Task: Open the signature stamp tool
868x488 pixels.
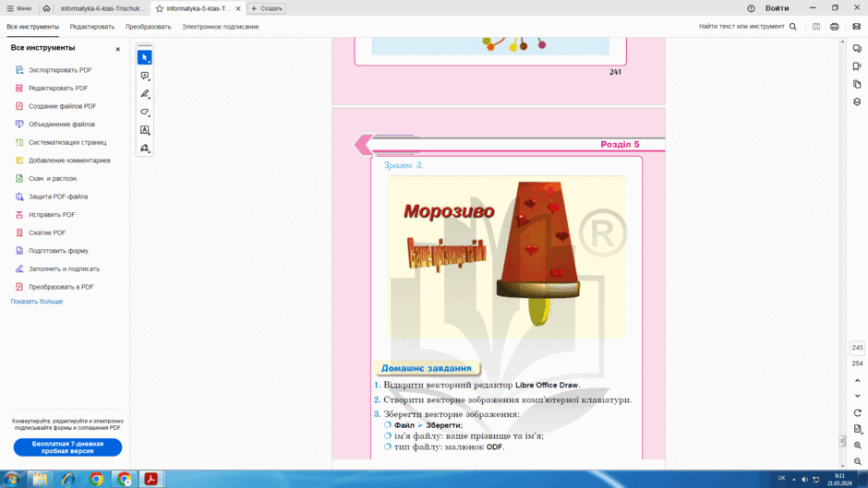Action: (144, 149)
